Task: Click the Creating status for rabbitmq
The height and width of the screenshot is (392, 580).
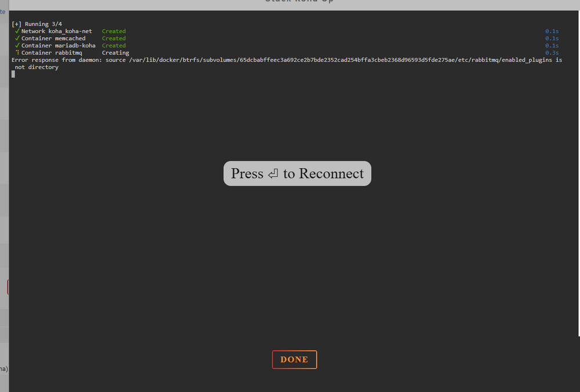Action: click(115, 53)
